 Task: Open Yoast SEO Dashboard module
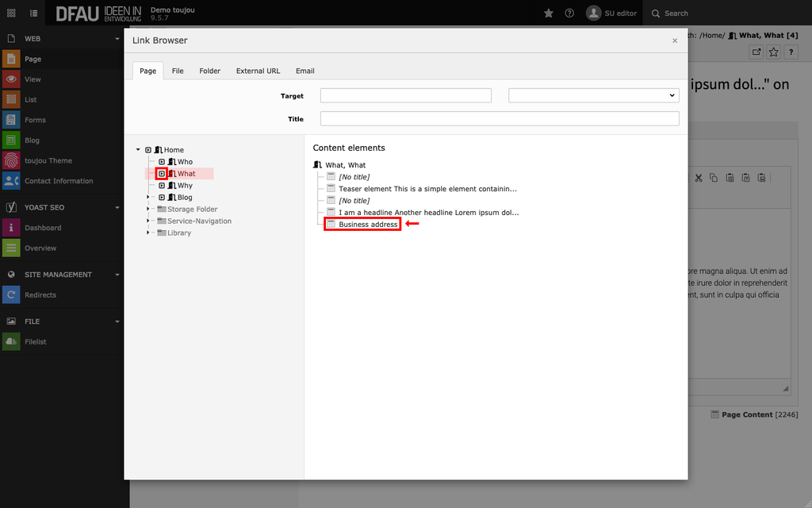(x=42, y=228)
